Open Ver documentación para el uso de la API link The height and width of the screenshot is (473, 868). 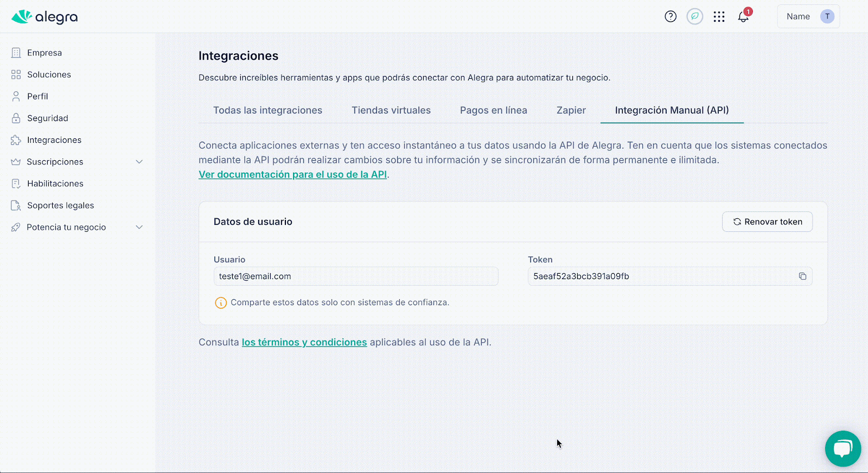[x=293, y=174]
